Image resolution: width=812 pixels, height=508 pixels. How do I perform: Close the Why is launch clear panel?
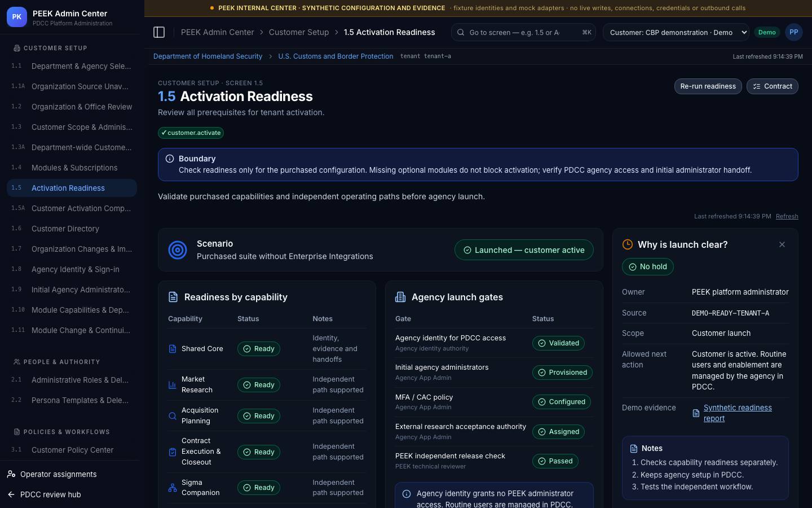tap(782, 244)
